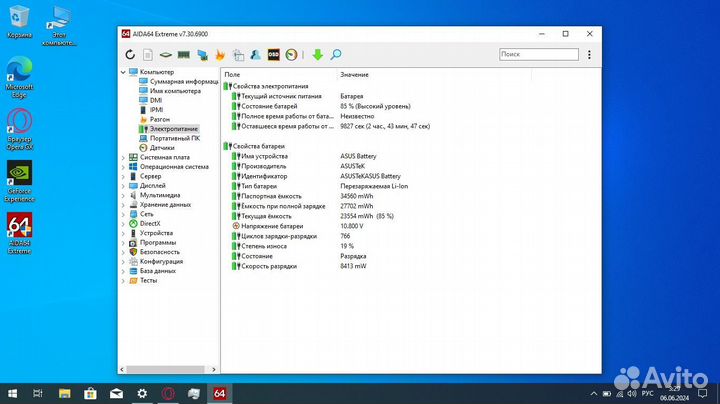Expand the Хранение данных node
This screenshot has height=404, width=720.
point(123,205)
